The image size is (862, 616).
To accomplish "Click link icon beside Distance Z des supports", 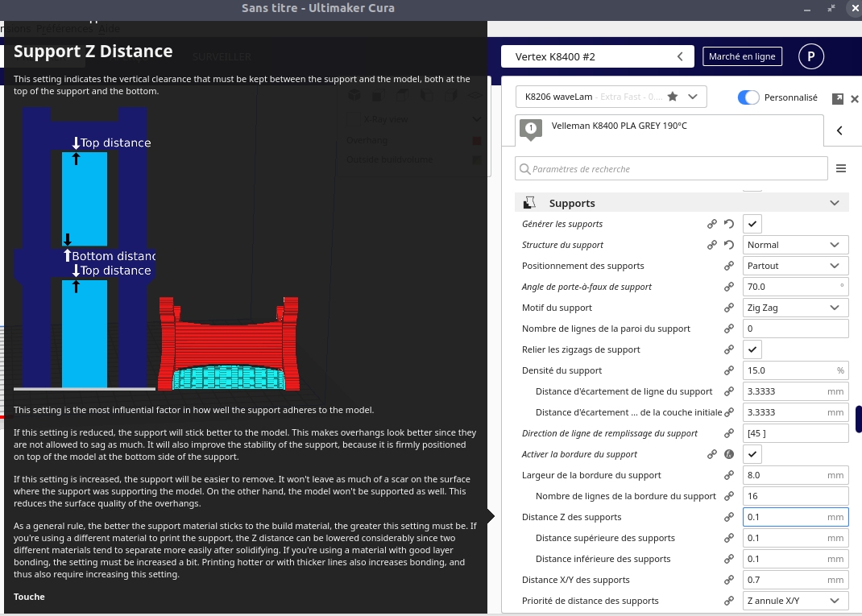I will click(729, 517).
